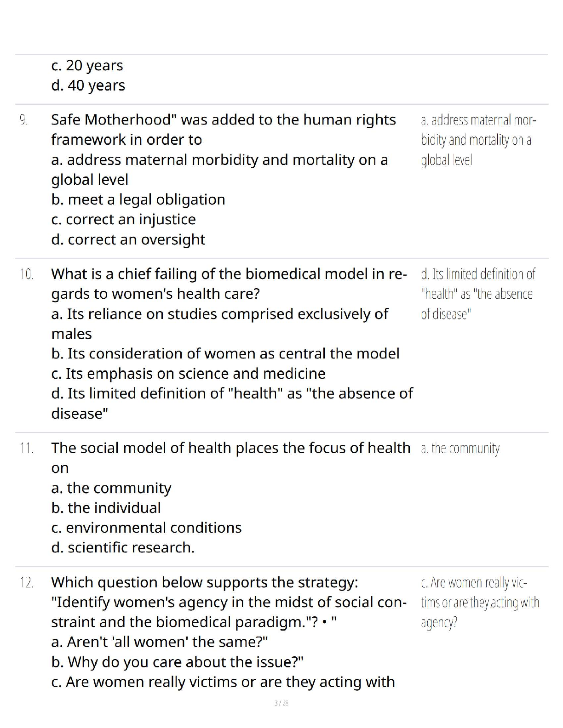Choose "c. Its emphasis on science and medicine"
The image size is (563, 728).
click(x=188, y=374)
